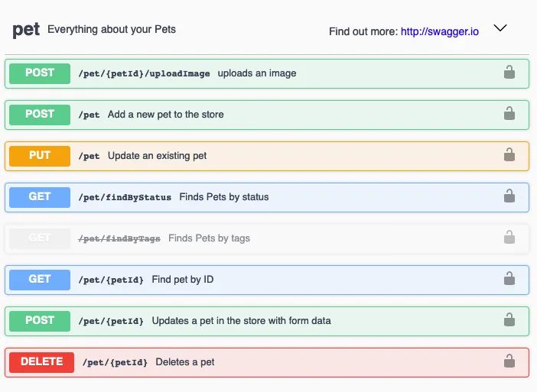Click the orange PUT method badge

point(40,156)
